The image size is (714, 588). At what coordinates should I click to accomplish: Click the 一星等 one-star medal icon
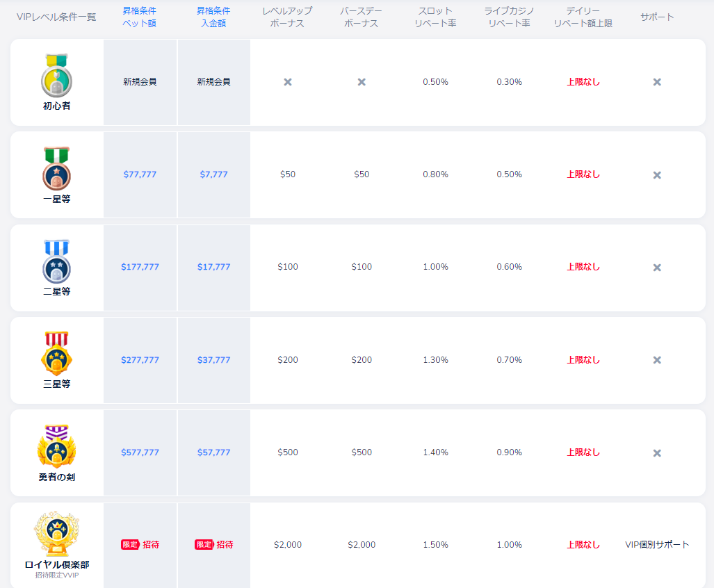(56, 169)
